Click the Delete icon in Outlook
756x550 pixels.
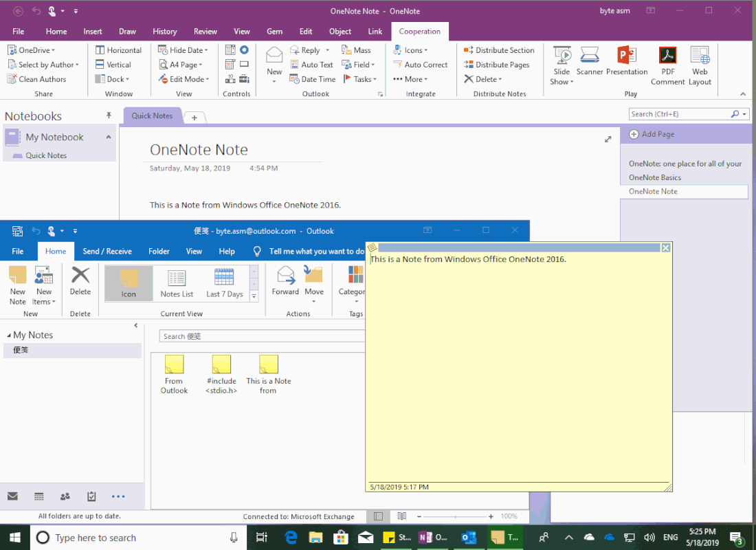pyautogui.click(x=80, y=280)
